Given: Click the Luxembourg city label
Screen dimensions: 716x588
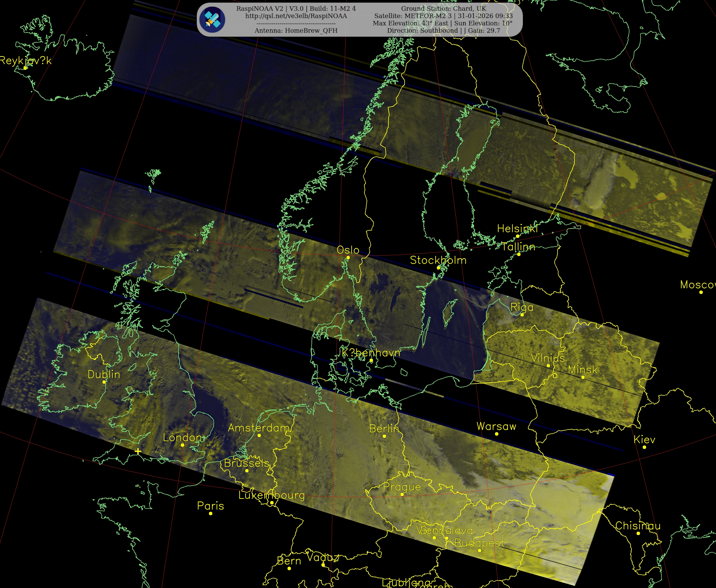Looking at the screenshot, I should tap(271, 495).
